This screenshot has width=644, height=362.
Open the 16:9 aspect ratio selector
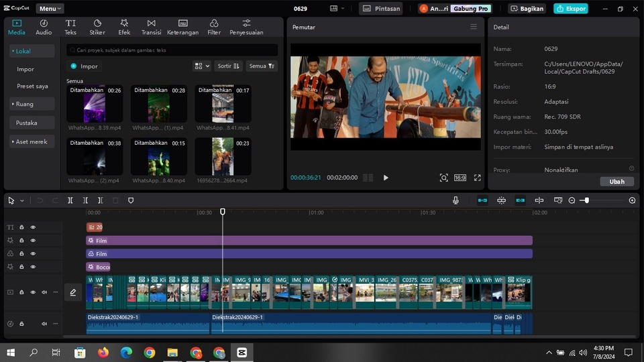[460, 178]
